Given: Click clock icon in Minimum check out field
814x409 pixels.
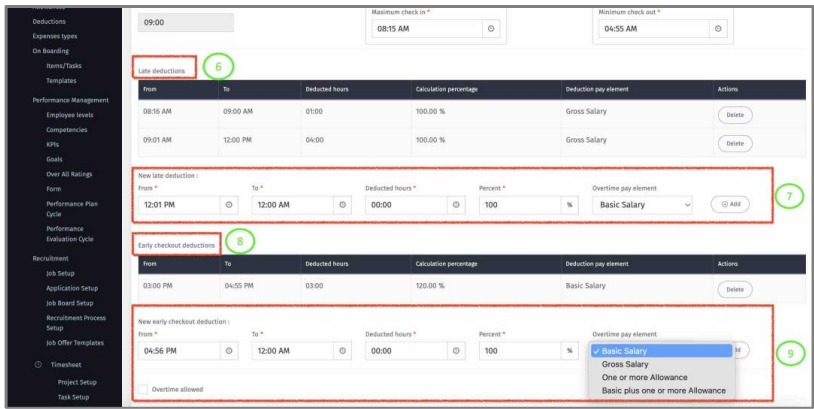Looking at the screenshot, I should click(x=716, y=28).
